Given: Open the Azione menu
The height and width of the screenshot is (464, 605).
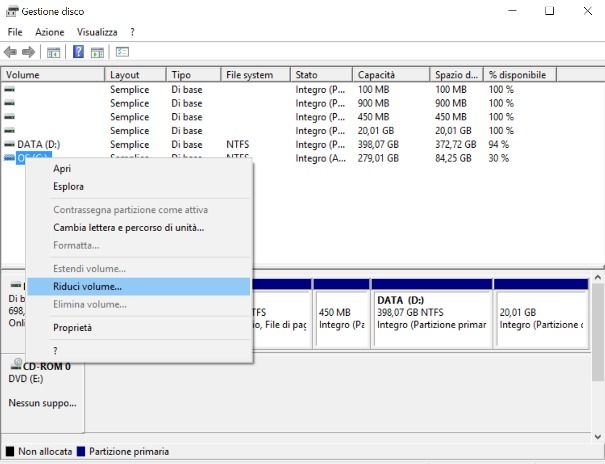Looking at the screenshot, I should click(50, 32).
